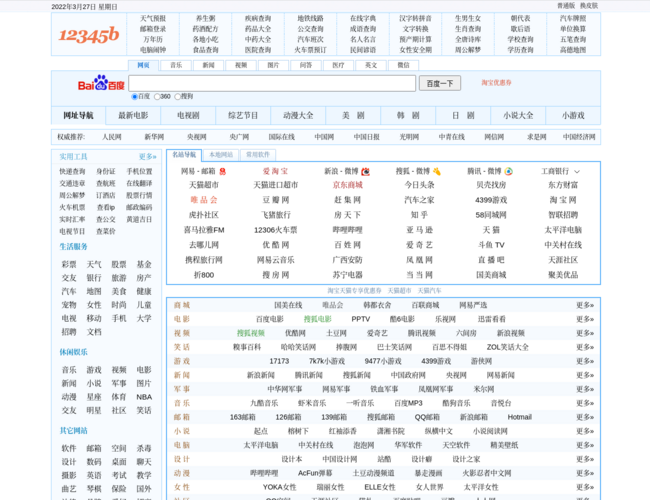Expand 更多 in the 笑话 row
Image resolution: width=650 pixels, height=500 pixels.
[x=585, y=347]
